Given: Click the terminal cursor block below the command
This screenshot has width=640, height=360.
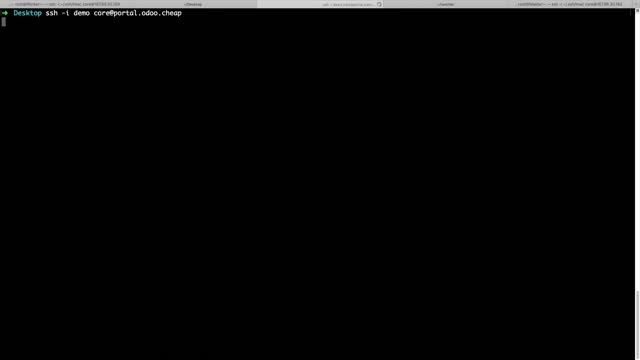Looking at the screenshot, I should coord(4,22).
